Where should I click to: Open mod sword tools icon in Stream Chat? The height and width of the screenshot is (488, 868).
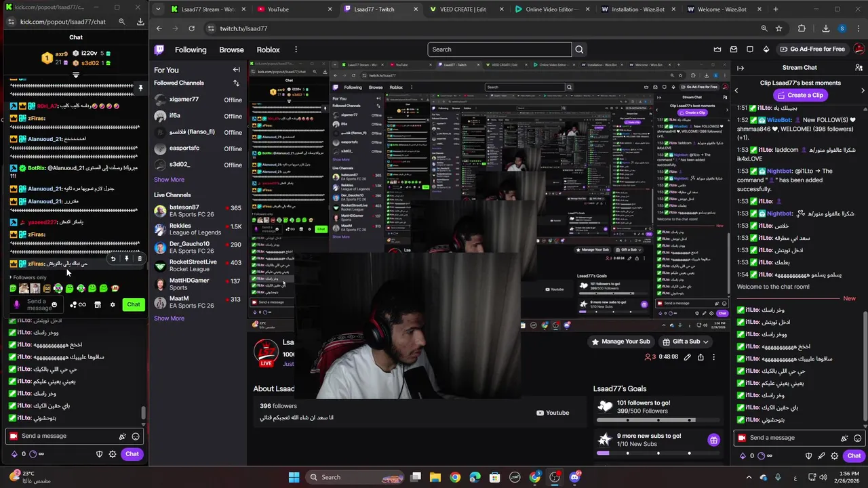(822, 456)
